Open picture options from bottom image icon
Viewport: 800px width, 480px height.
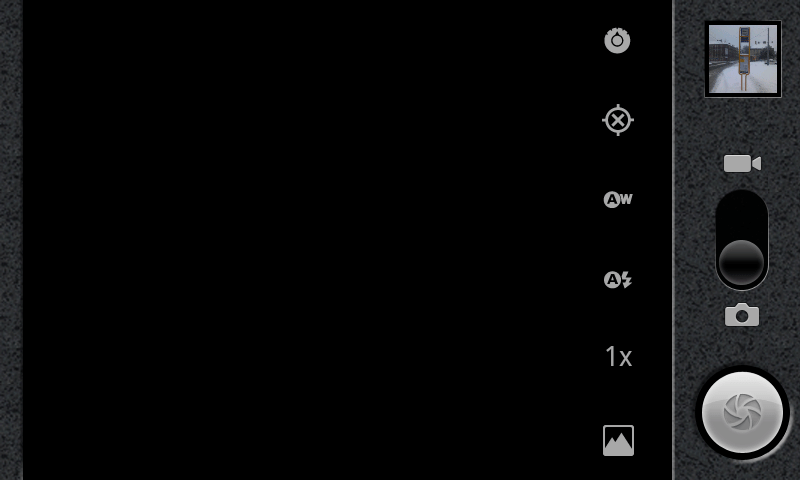pyautogui.click(x=618, y=440)
